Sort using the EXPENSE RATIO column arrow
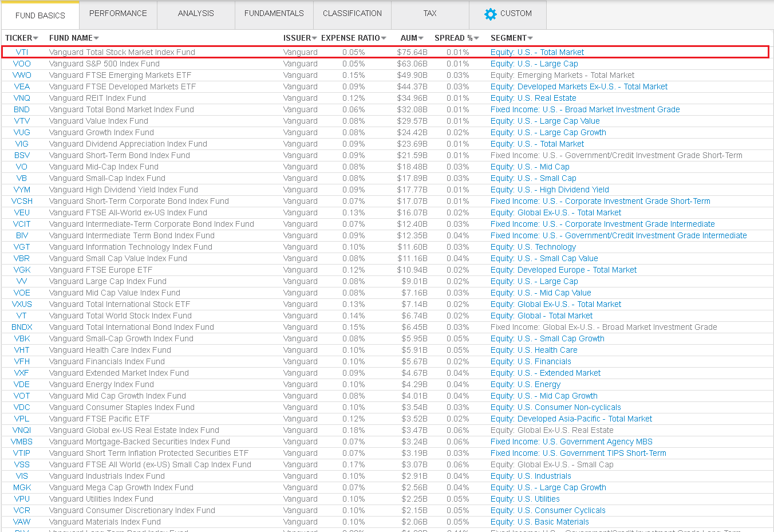 (384, 38)
